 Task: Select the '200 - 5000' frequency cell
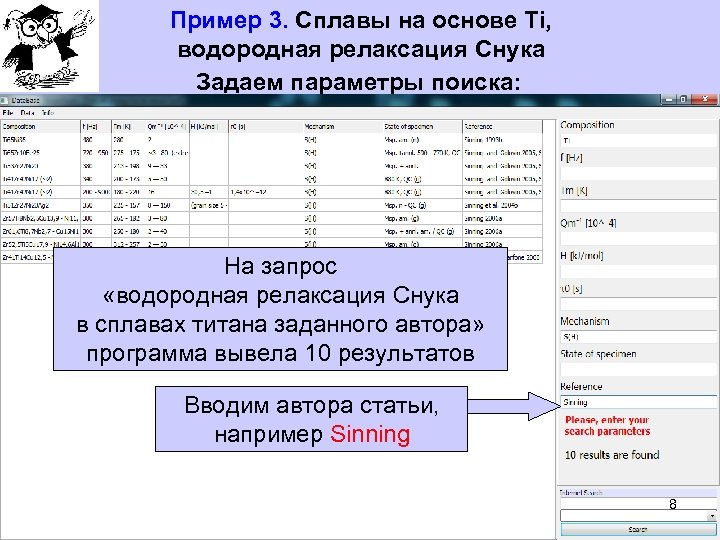[x=96, y=192]
